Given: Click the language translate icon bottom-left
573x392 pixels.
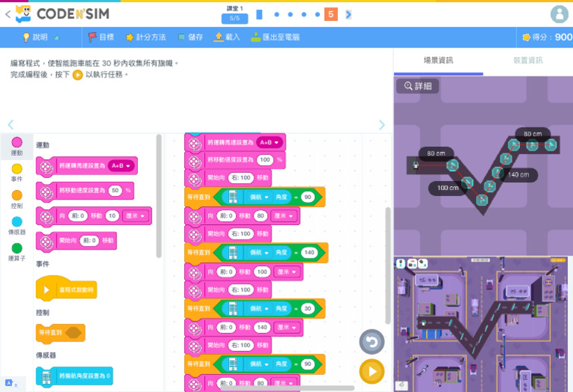Looking at the screenshot, I should 10,383.
